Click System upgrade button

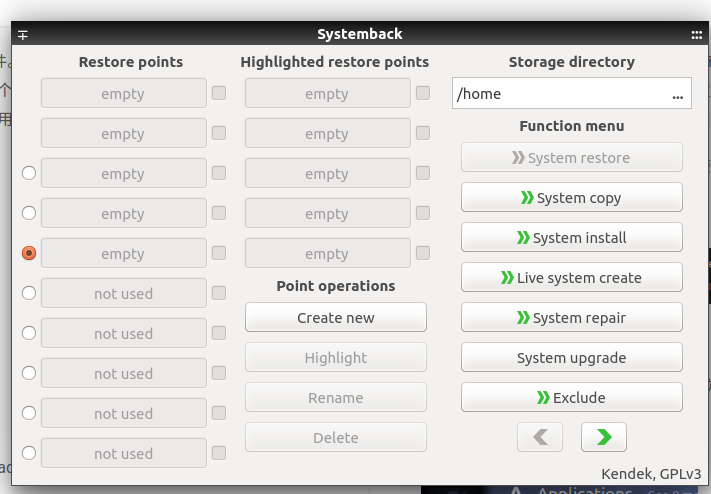coord(572,358)
